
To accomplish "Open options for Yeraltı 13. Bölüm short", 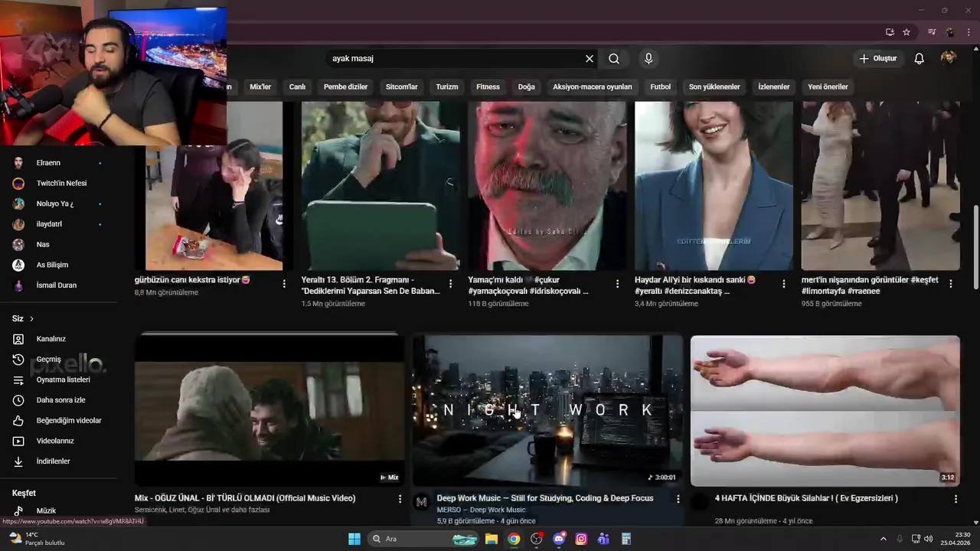I will (x=451, y=283).
